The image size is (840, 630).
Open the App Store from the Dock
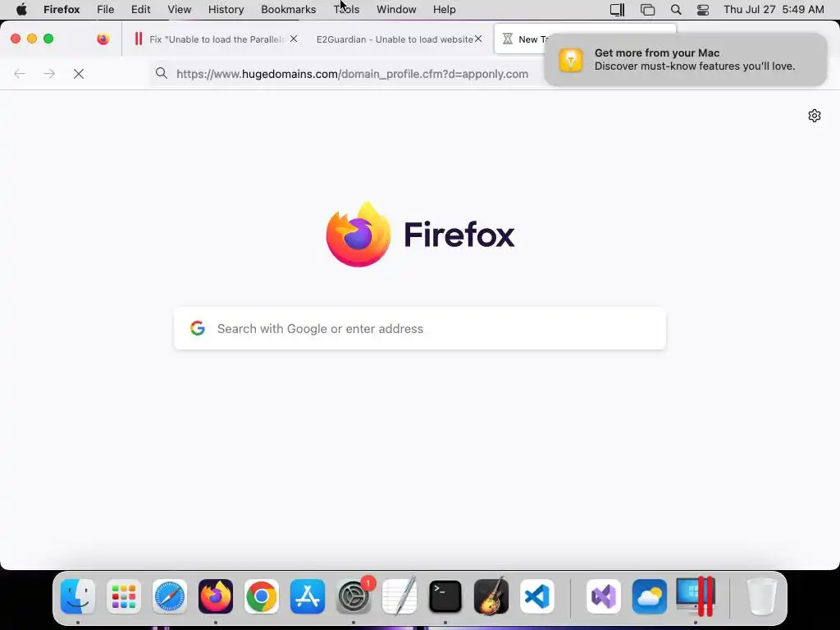[x=308, y=596]
